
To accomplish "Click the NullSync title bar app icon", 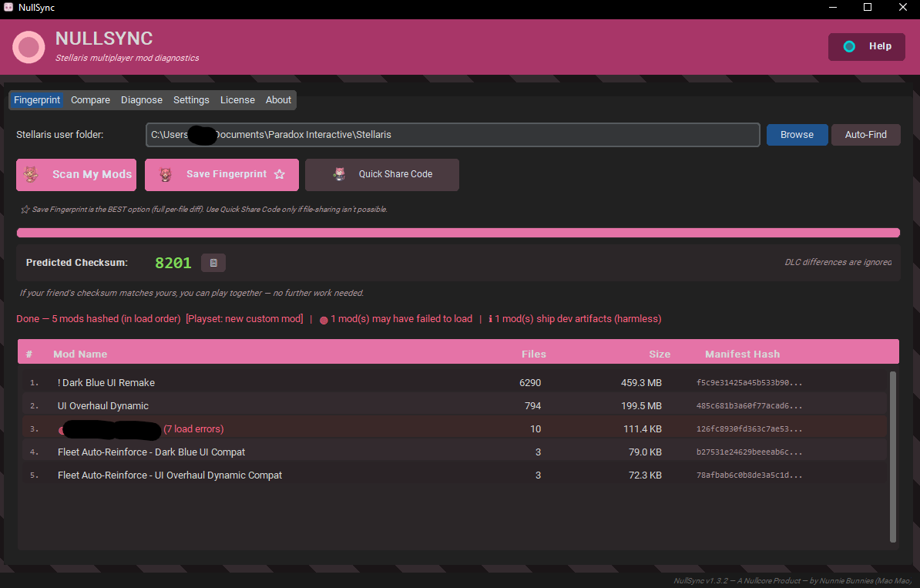I will [x=8, y=8].
